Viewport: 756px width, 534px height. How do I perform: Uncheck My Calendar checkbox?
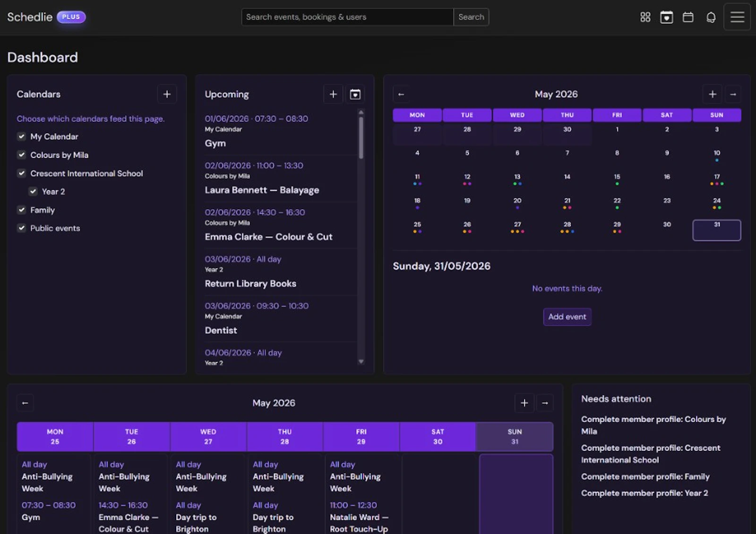click(x=21, y=136)
